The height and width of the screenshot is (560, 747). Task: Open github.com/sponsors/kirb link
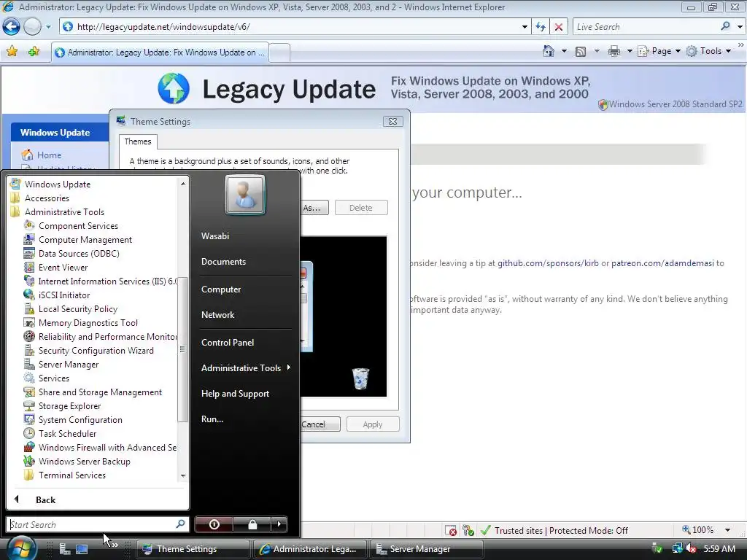point(548,262)
